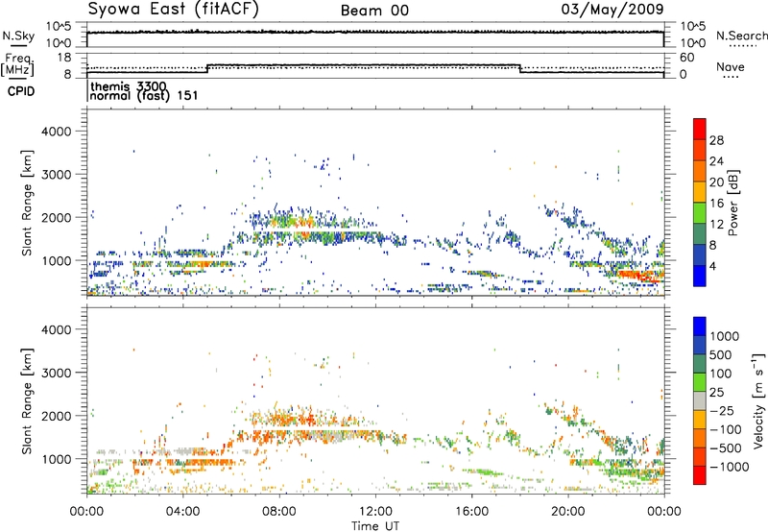768x532 pixels.
Task: Click the '16:00' time axis tick label
Action: point(471,511)
